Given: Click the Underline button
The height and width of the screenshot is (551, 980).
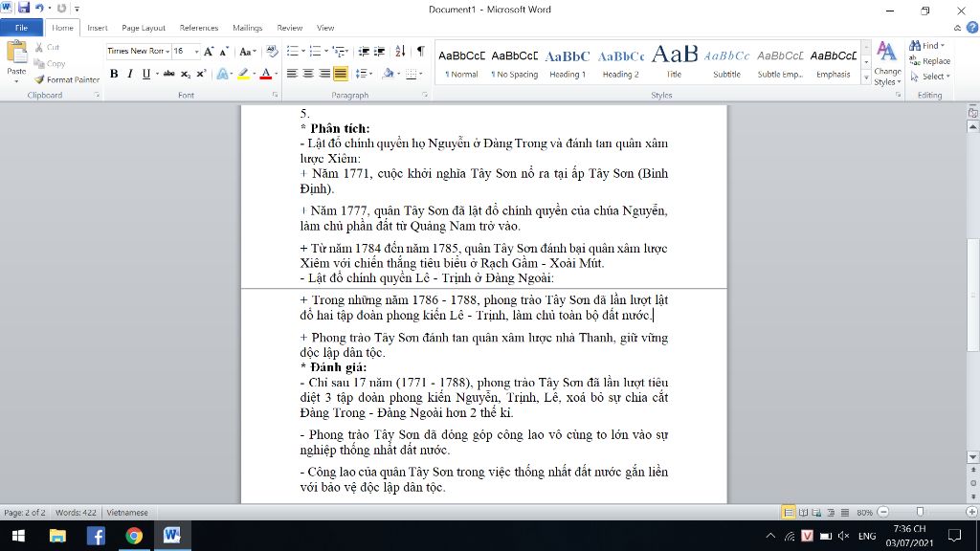Looking at the screenshot, I should [146, 74].
